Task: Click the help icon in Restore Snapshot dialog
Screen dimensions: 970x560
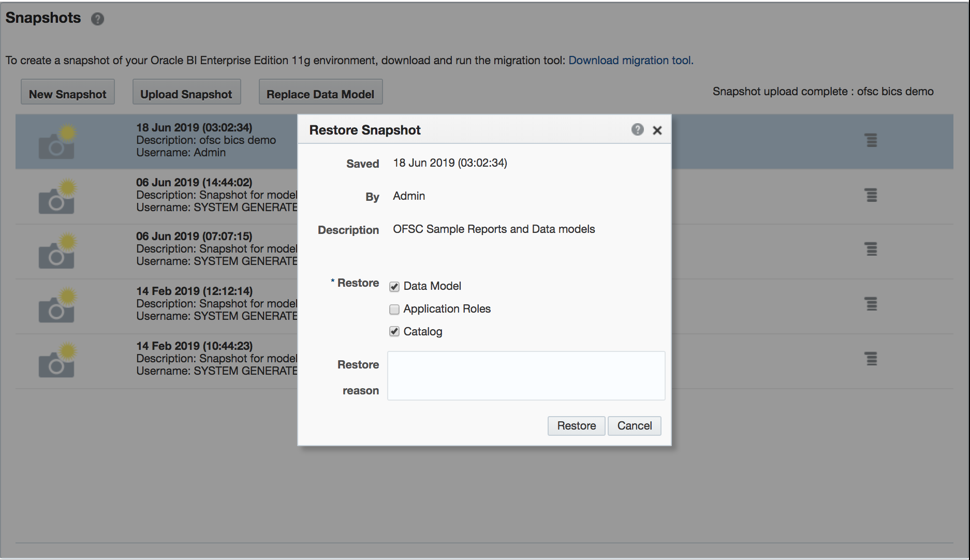Action: point(637,130)
